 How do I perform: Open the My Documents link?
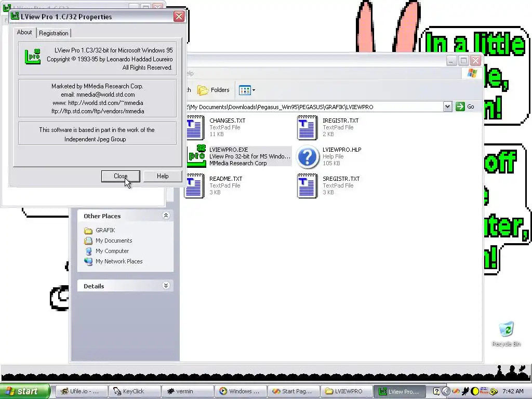(x=114, y=241)
